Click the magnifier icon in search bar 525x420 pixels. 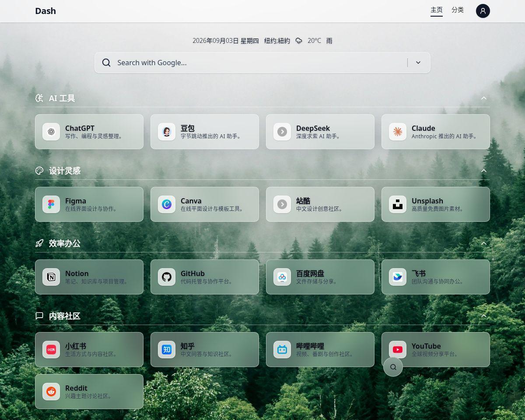(x=106, y=63)
